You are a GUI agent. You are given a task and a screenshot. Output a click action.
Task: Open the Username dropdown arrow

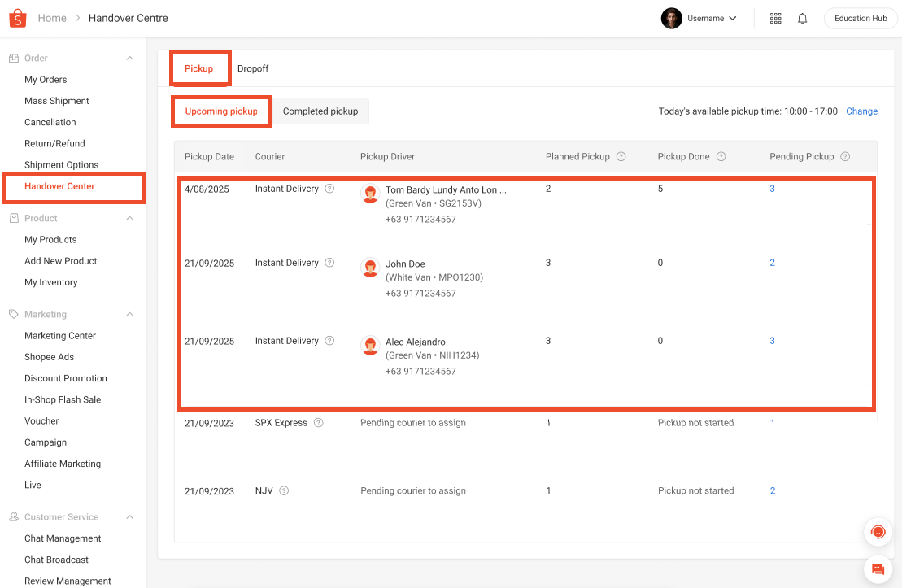(732, 19)
